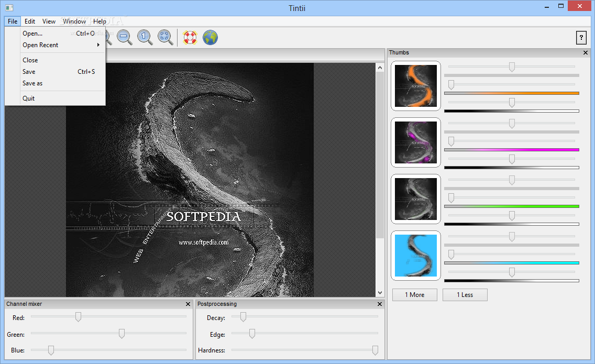This screenshot has width=595, height=364.
Task: Click the zoom to actual size icon
Action: (x=145, y=37)
